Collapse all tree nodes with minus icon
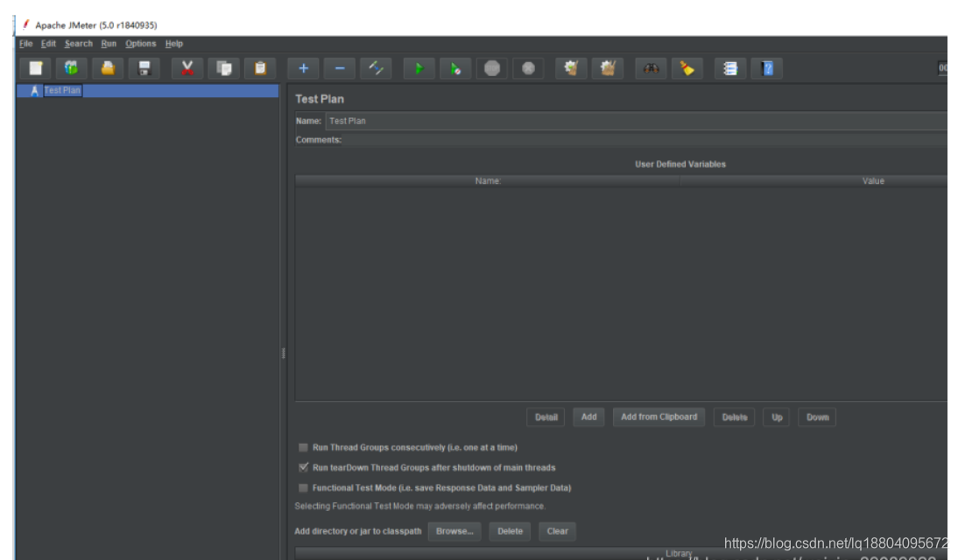Screen dimensions: 958x560 pos(340,68)
